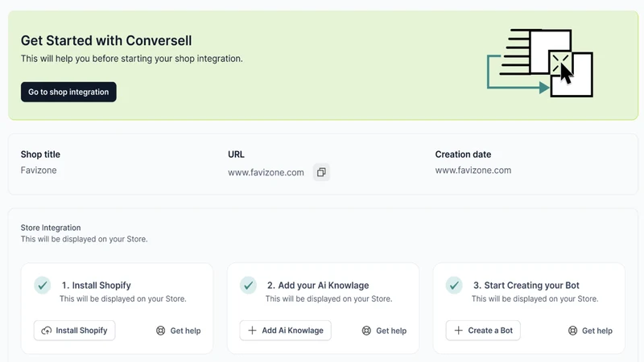Click the window illustration in the green banner
This screenshot has height=362, width=644.
(540, 63)
